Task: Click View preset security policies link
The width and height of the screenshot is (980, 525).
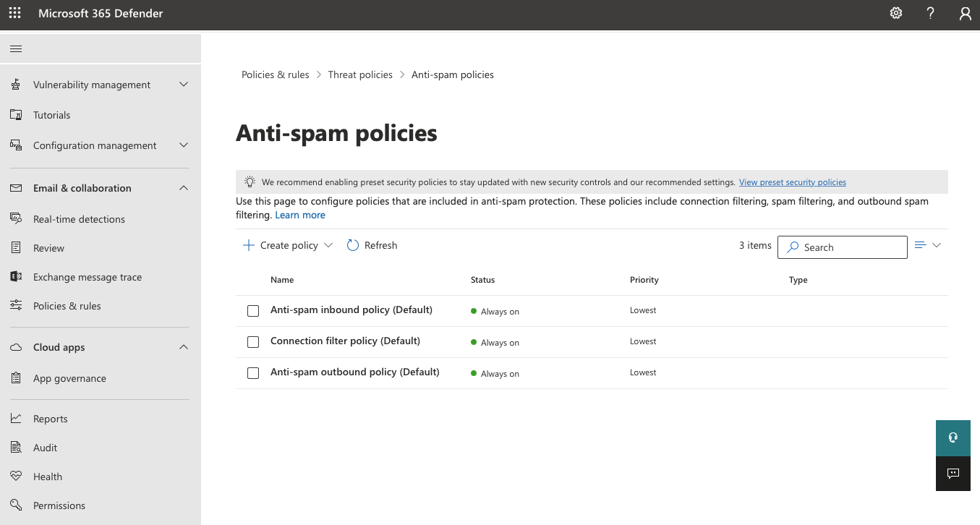Action: [792, 182]
